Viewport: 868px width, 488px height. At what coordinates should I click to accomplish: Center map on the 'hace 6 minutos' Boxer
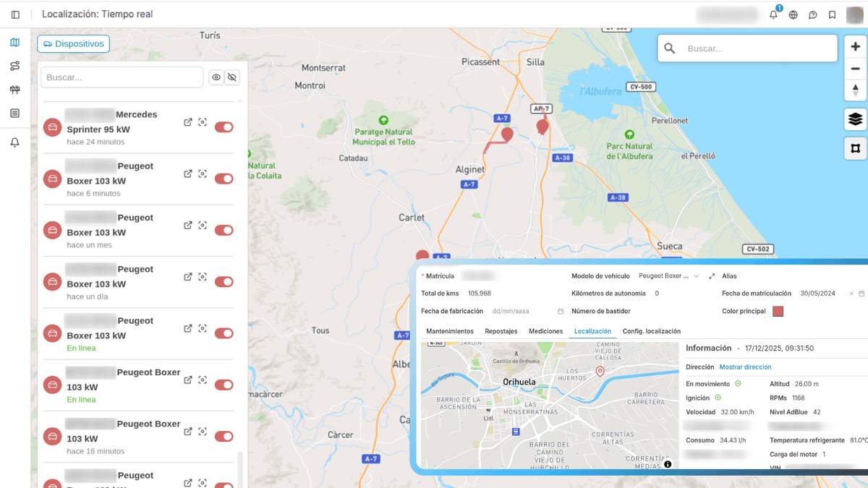point(203,174)
